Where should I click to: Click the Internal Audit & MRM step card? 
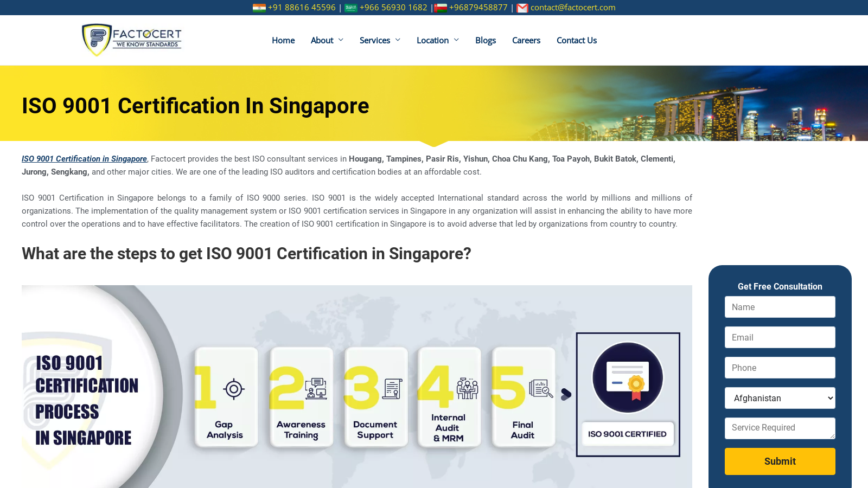[x=449, y=397]
